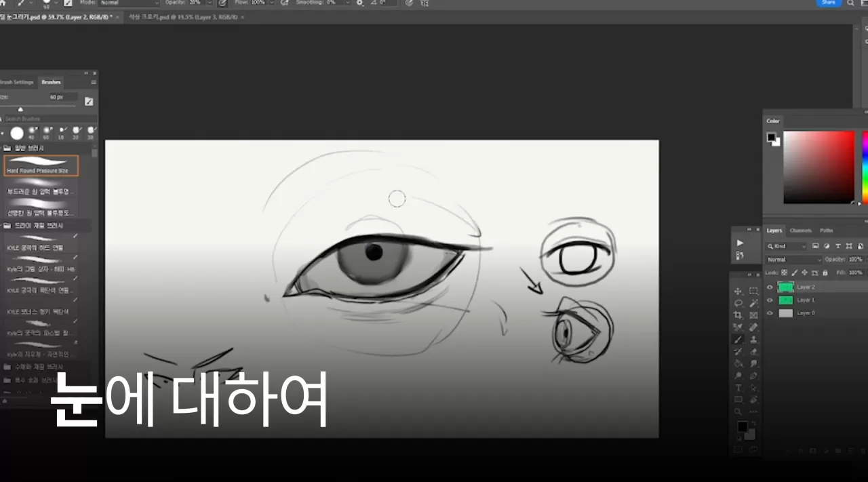Click the foreground color swatch in toolbar

pos(743,426)
